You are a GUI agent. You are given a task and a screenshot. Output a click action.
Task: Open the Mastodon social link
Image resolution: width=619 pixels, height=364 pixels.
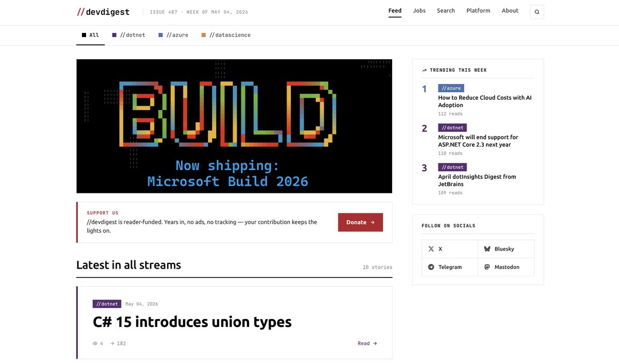pos(506,267)
